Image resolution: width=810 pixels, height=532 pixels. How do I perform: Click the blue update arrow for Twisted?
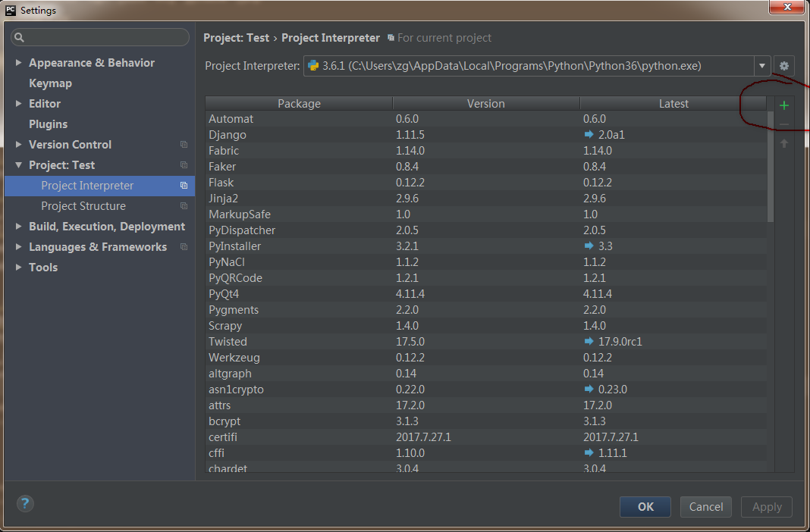point(589,342)
